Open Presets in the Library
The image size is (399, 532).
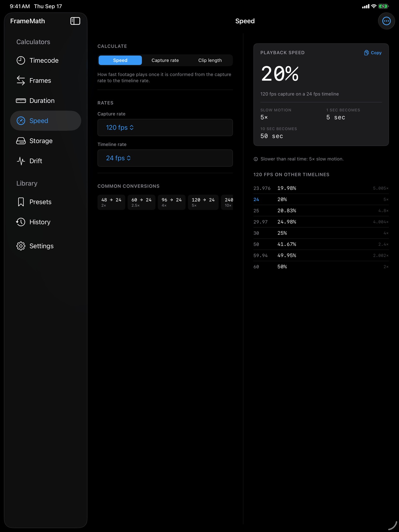point(46,202)
